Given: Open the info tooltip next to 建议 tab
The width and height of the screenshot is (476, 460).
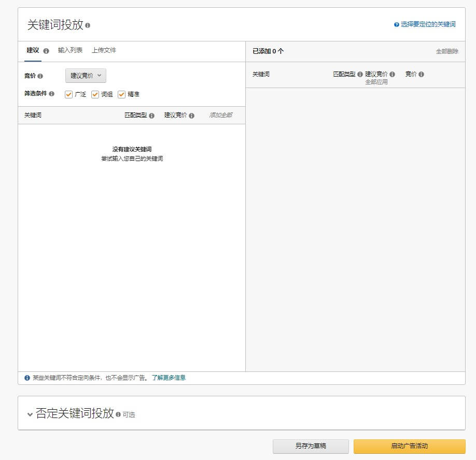Looking at the screenshot, I should click(x=47, y=51).
